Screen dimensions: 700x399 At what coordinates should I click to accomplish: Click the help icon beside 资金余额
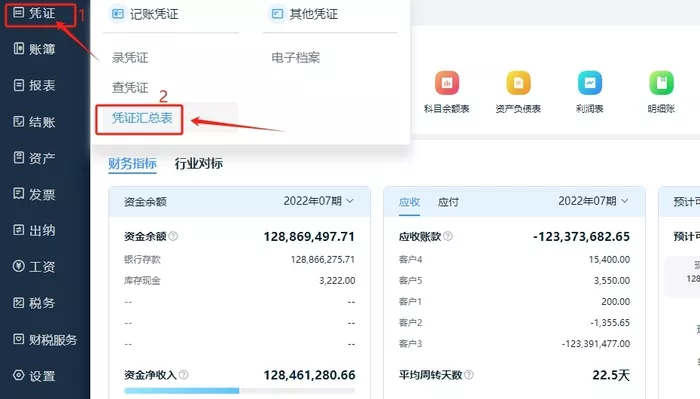pyautogui.click(x=173, y=236)
